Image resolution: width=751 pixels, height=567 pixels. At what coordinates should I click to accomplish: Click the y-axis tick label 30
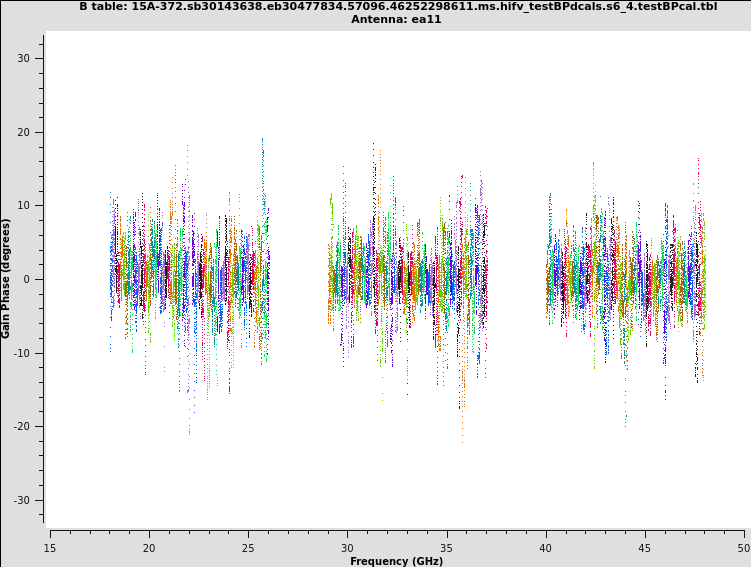pos(24,58)
